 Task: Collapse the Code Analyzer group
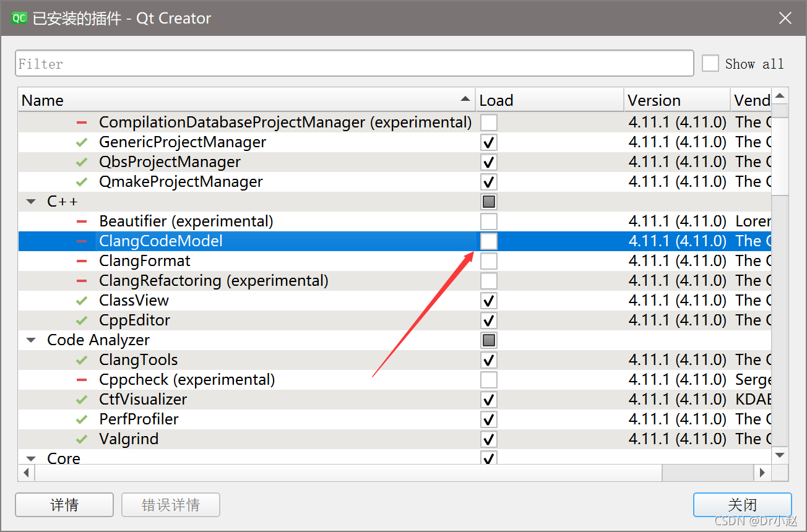(x=30, y=340)
